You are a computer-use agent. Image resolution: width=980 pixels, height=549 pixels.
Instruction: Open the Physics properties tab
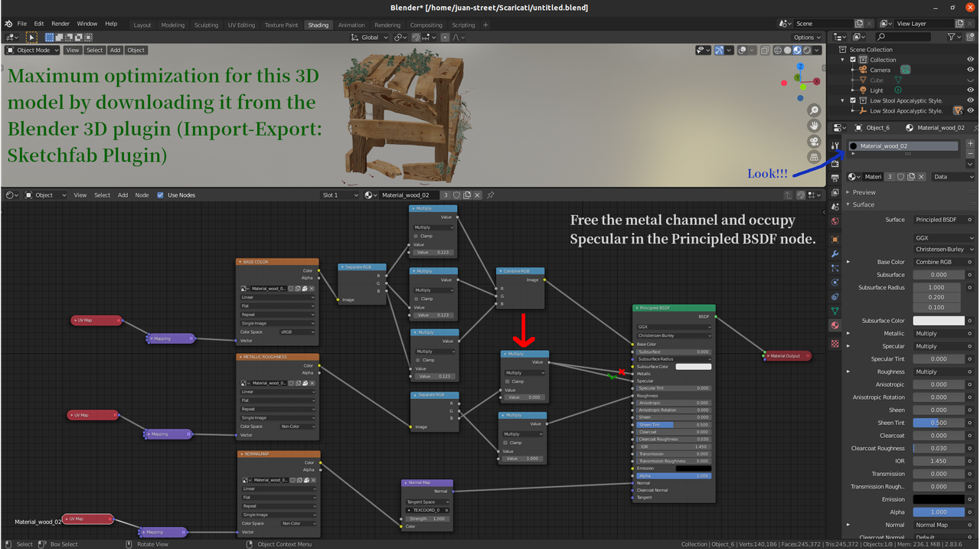(835, 283)
